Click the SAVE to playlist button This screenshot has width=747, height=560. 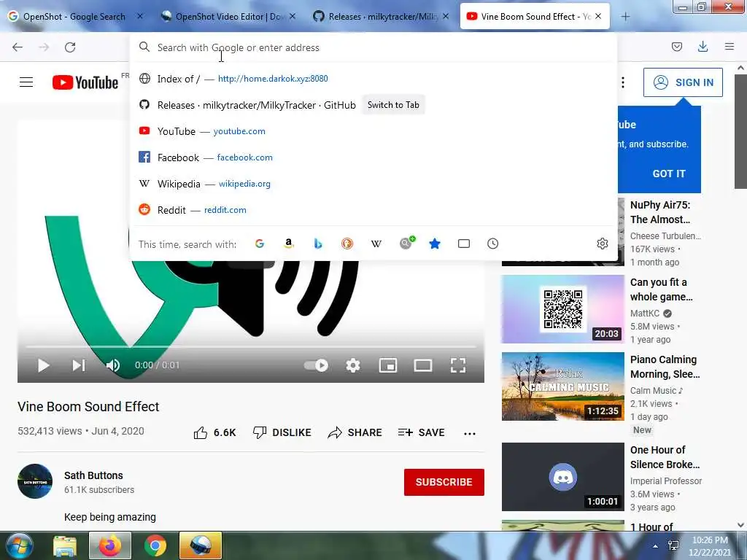(x=421, y=432)
